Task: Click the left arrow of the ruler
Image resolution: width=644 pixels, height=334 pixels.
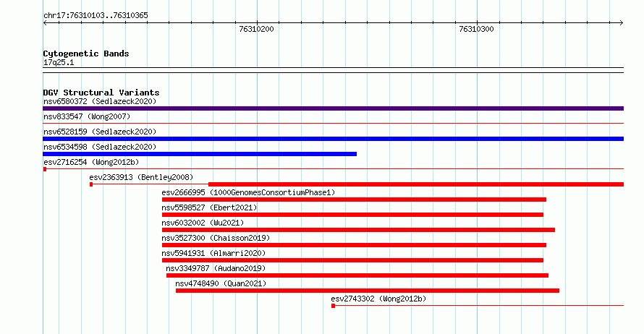Action: tap(45, 23)
